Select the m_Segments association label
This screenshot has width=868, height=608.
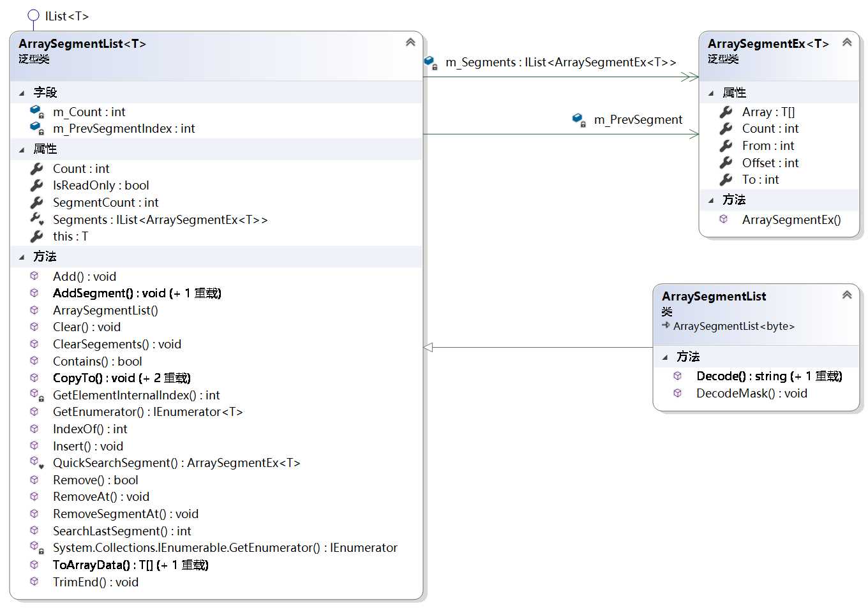coord(560,62)
